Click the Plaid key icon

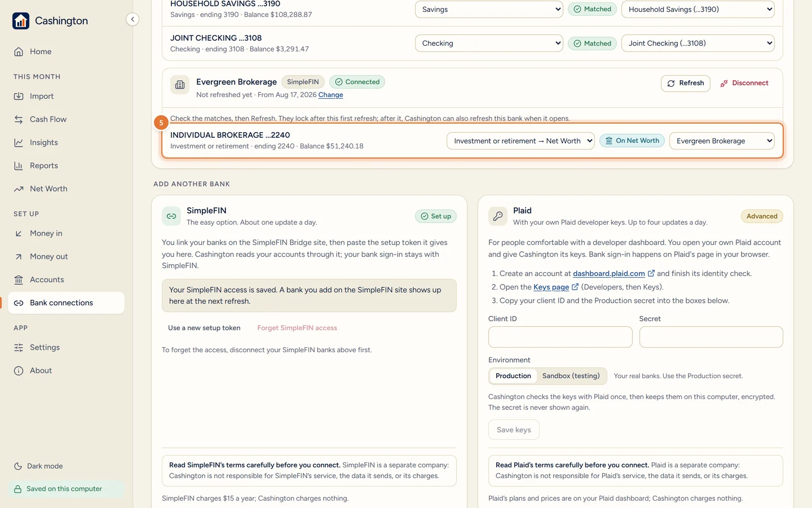coord(498,216)
